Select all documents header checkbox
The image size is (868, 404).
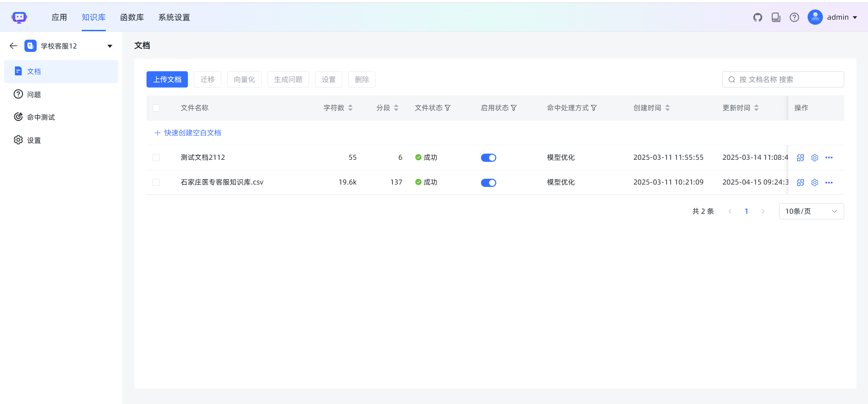click(x=156, y=108)
